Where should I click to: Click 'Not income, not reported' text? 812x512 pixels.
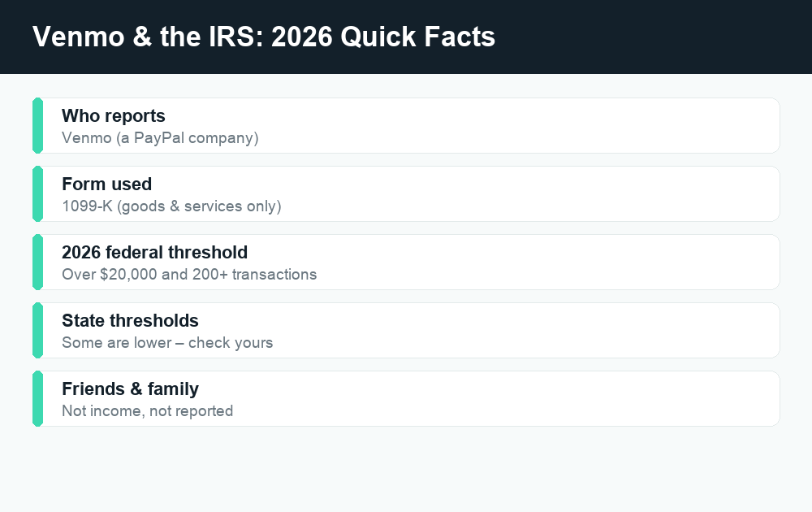(148, 411)
